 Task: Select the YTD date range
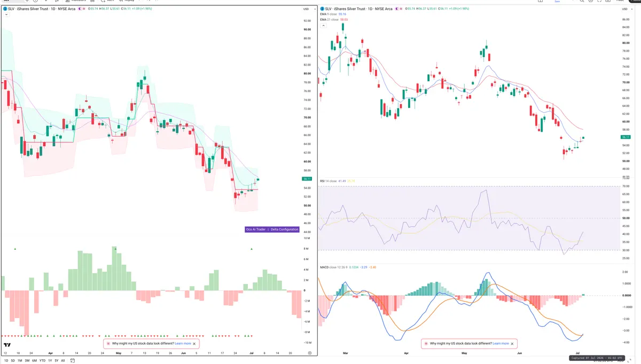42,361
